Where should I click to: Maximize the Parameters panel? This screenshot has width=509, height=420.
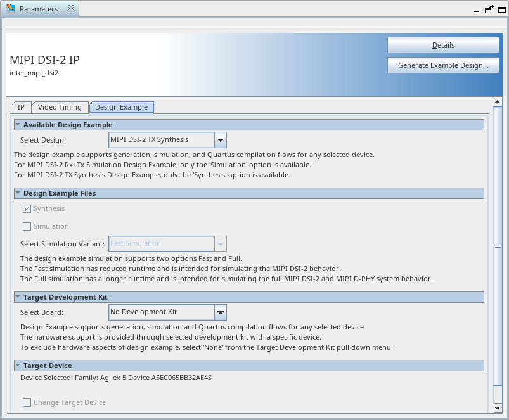point(502,10)
